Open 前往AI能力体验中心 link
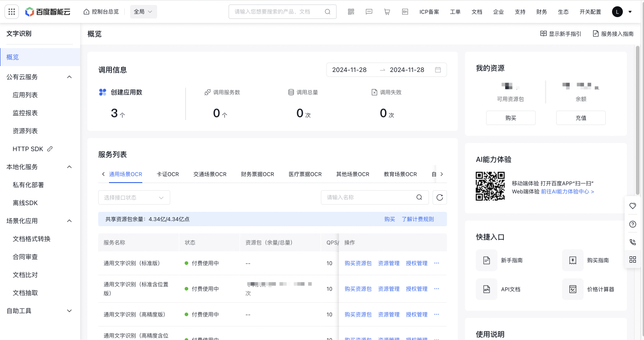644x340 pixels. tap(567, 192)
